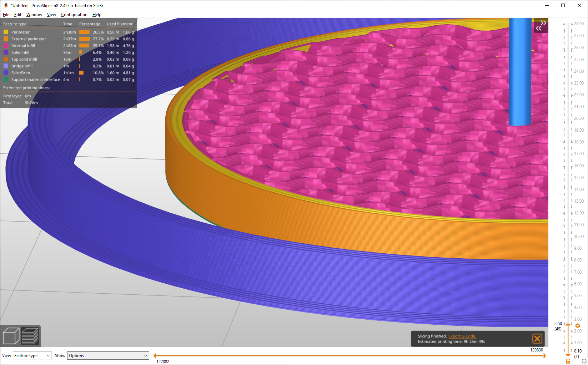Switch to the 3D editor cube view
Viewport: 588px width, 365px height.
pos(10,336)
